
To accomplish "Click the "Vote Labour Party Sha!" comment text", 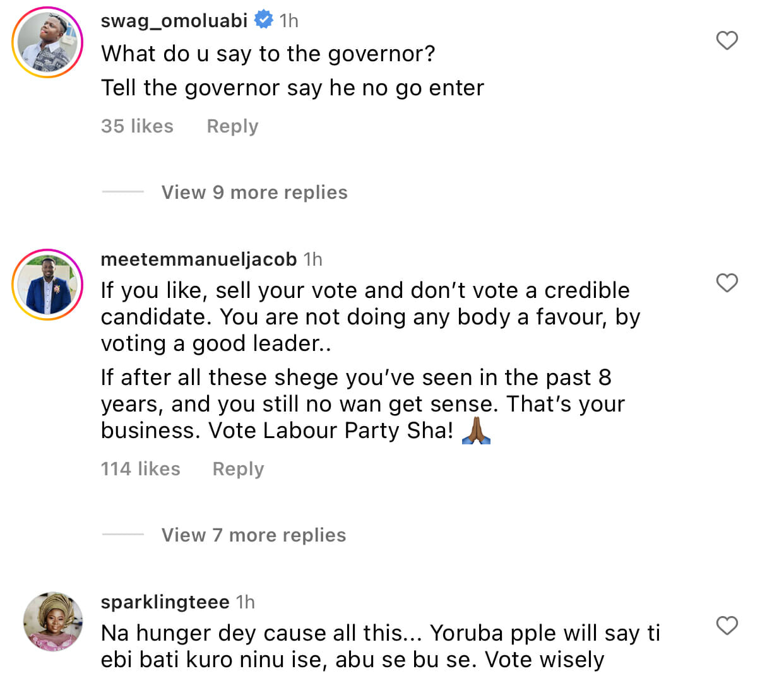I will 331,430.
